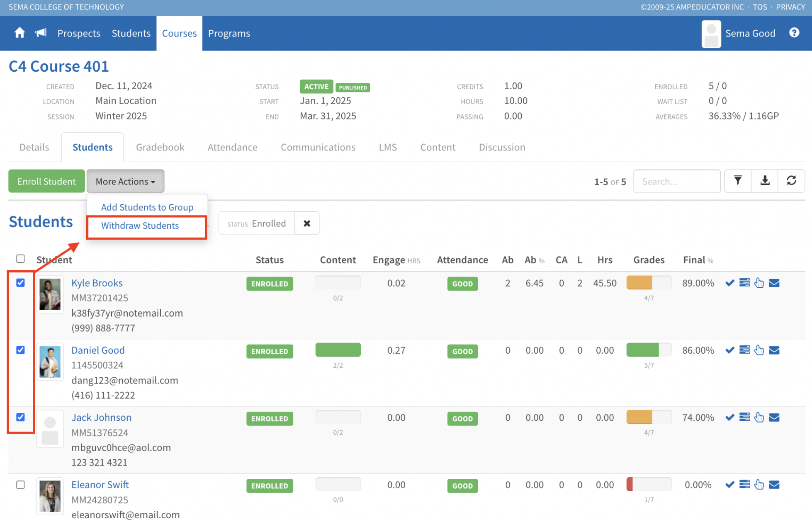Select Withdraw Students menu option

click(x=140, y=226)
